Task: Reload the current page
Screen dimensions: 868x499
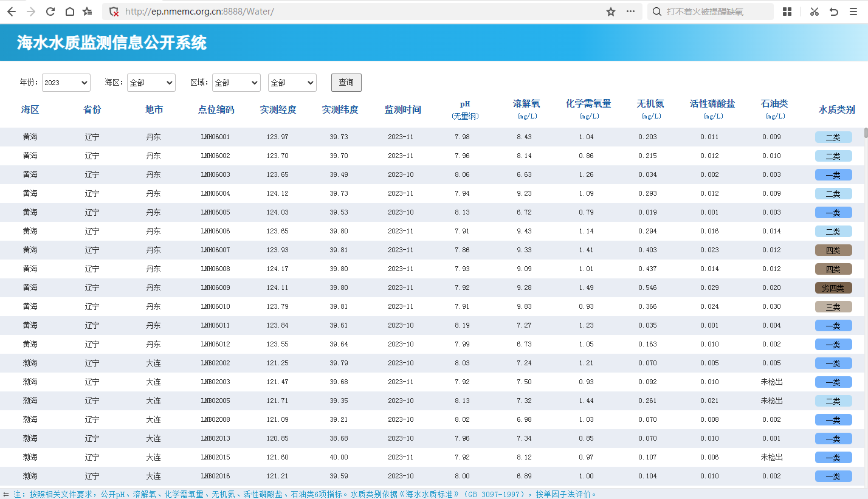Action: 50,12
